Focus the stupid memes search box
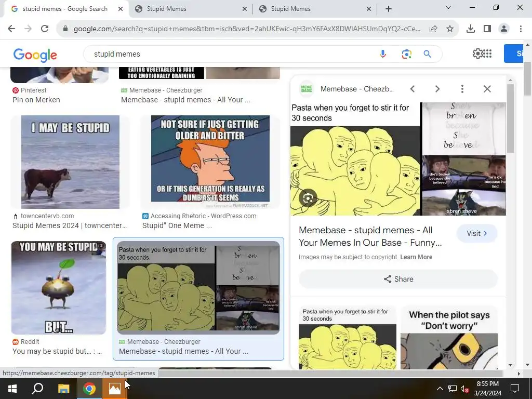This screenshot has height=399, width=532. pos(234,54)
